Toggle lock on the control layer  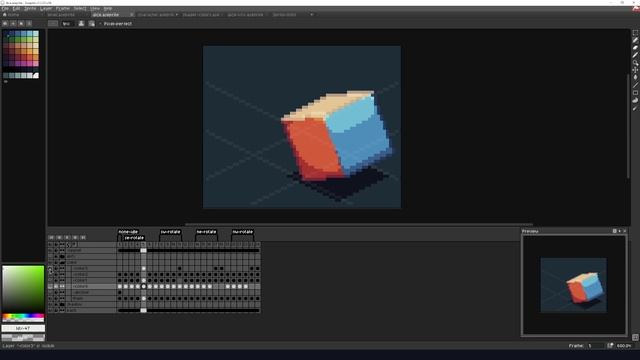point(56,251)
